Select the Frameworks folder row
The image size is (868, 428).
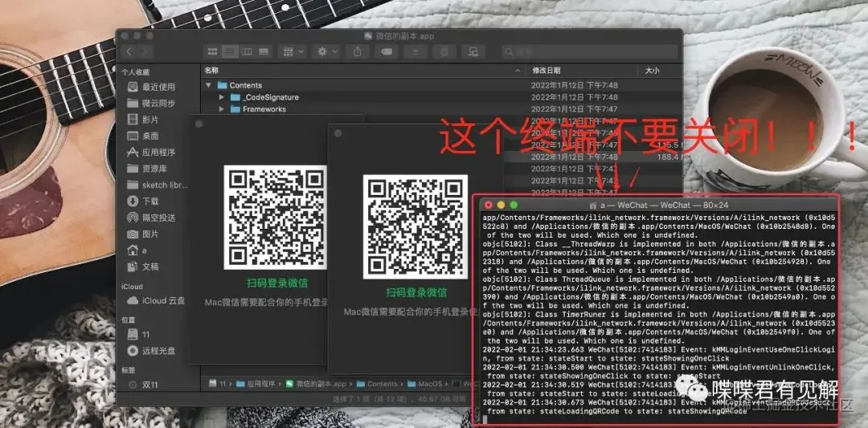click(441, 109)
